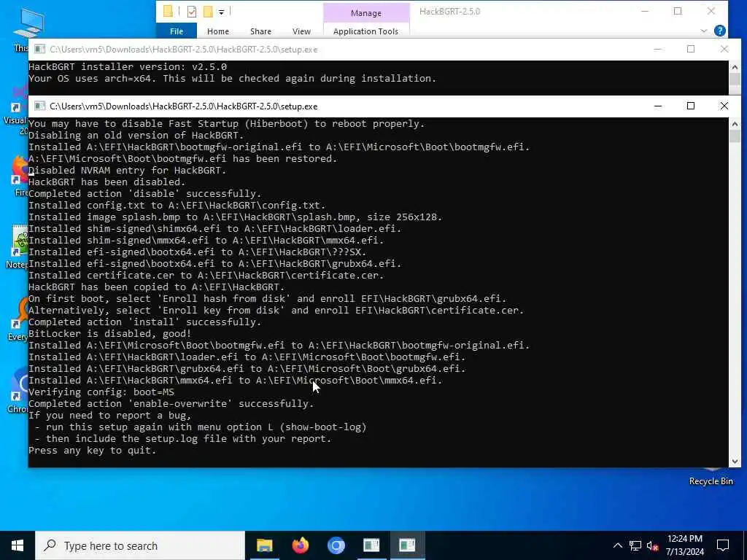Screen dimensions: 747x560
Task: Open the Share ribbon tab
Action: [x=260, y=31]
